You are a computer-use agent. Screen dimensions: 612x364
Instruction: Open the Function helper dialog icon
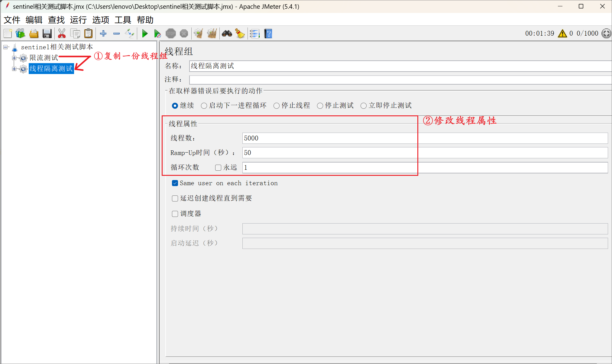[x=255, y=34]
